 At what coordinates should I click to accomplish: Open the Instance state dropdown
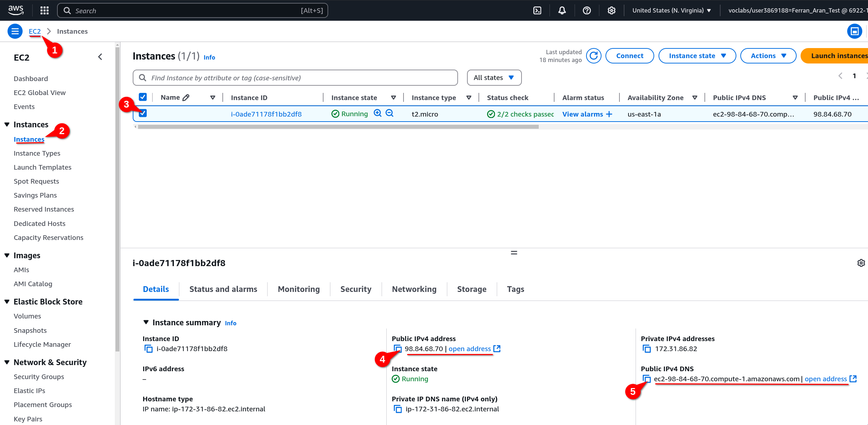coord(697,56)
